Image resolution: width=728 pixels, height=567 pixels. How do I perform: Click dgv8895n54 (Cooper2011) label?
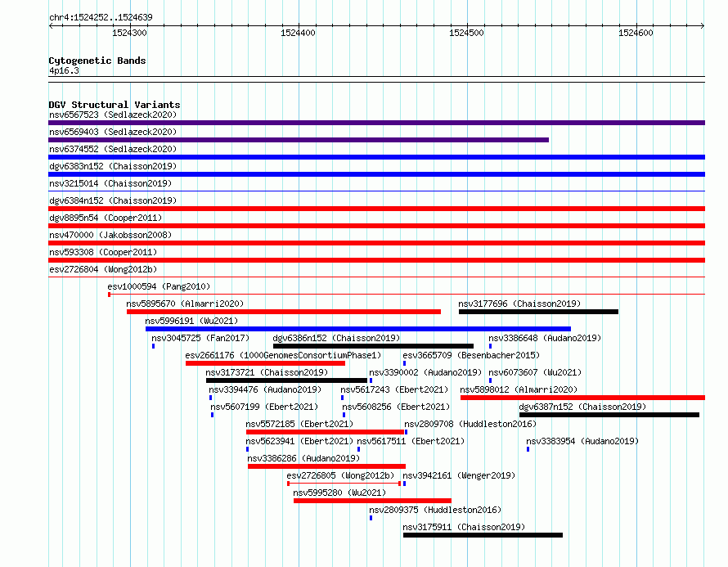[106, 218]
